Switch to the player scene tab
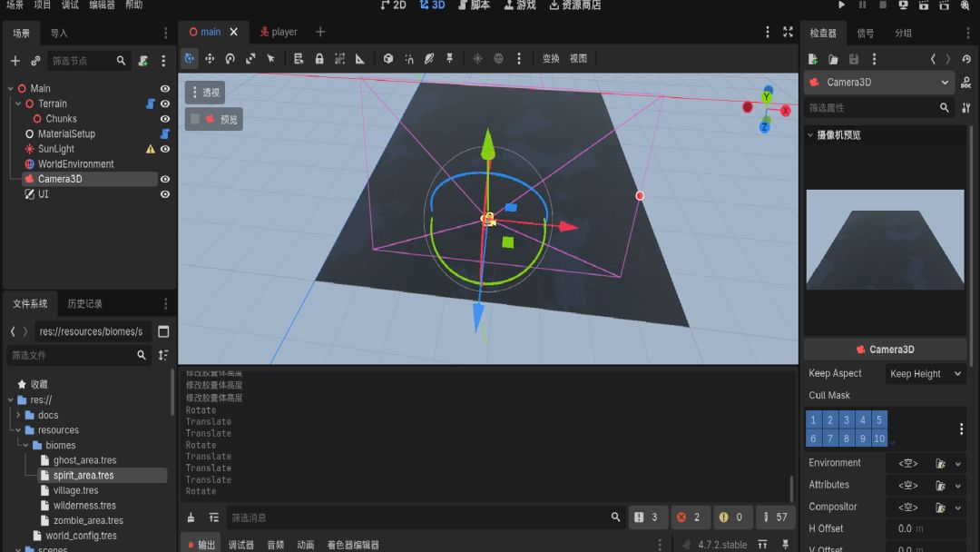Screen dimensions: 980x552 (x=279, y=32)
